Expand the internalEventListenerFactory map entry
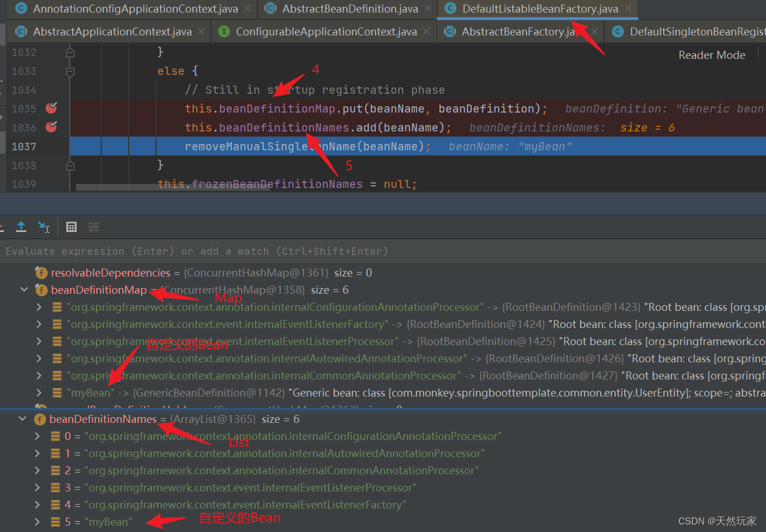The image size is (766, 532). [x=39, y=324]
